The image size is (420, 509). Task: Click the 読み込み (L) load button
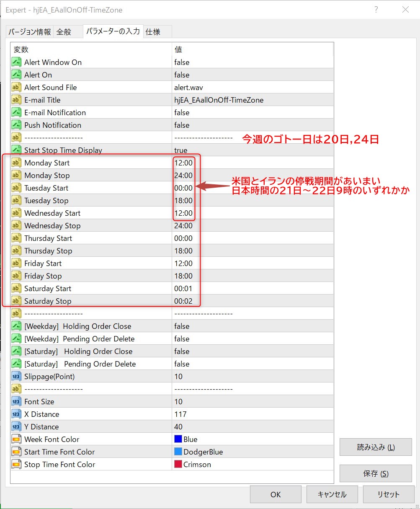[376, 447]
